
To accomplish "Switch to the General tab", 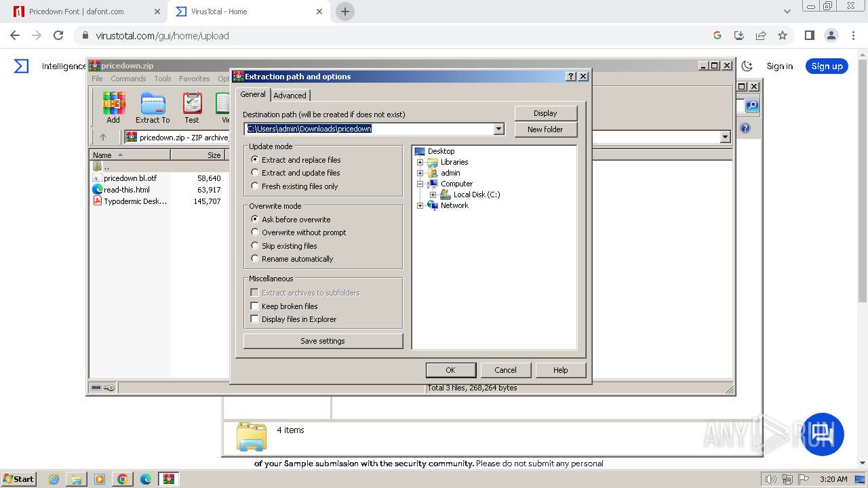I will (x=253, y=94).
